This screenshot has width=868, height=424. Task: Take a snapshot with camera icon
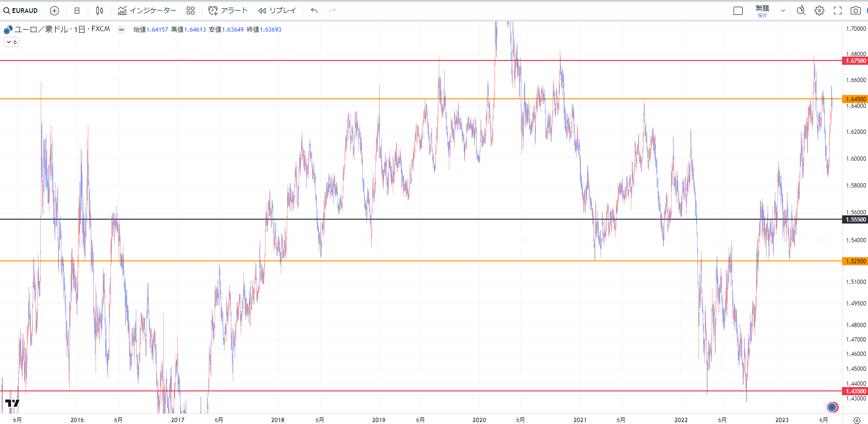tap(856, 11)
